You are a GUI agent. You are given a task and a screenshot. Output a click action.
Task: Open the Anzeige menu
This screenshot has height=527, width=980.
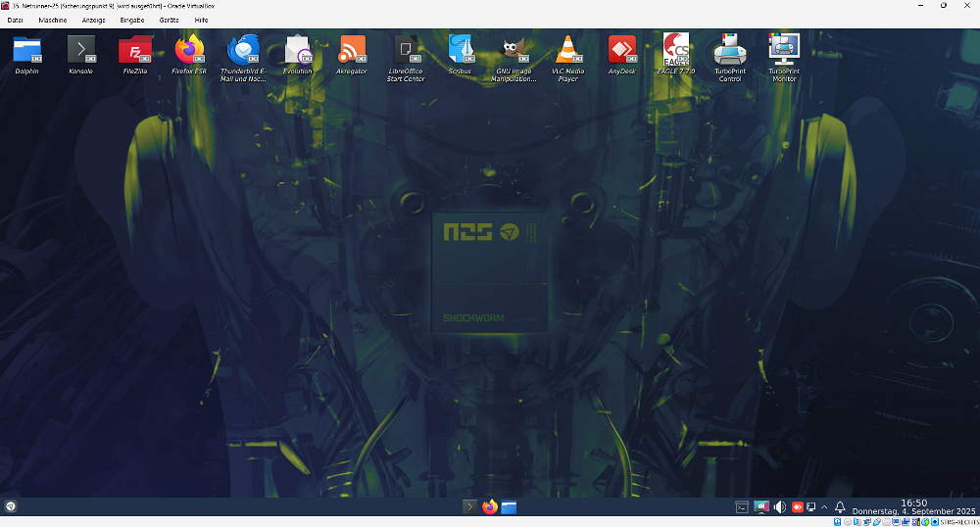(x=93, y=20)
